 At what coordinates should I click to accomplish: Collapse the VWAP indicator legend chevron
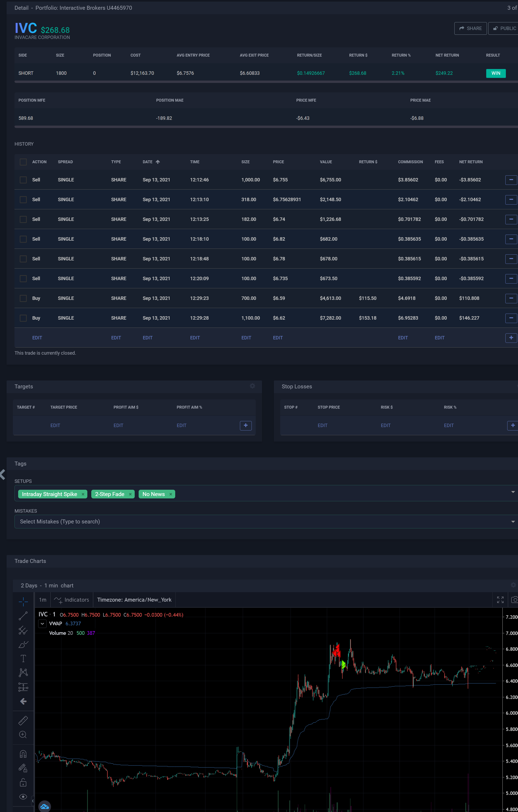(42, 623)
